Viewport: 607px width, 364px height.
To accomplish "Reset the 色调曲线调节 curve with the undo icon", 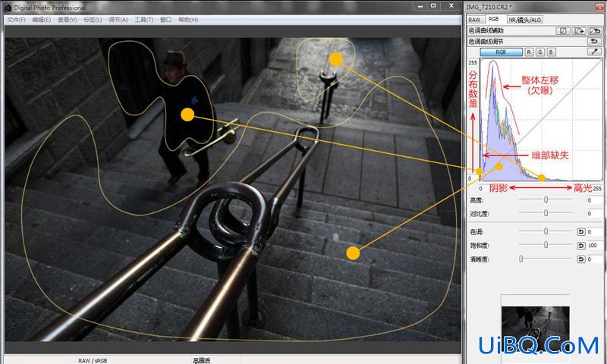I will tap(595, 41).
